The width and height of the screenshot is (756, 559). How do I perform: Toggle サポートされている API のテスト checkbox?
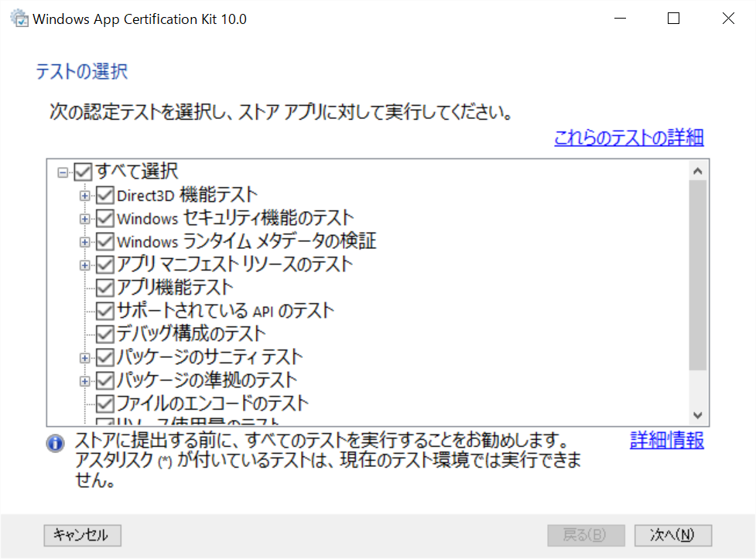pos(104,311)
